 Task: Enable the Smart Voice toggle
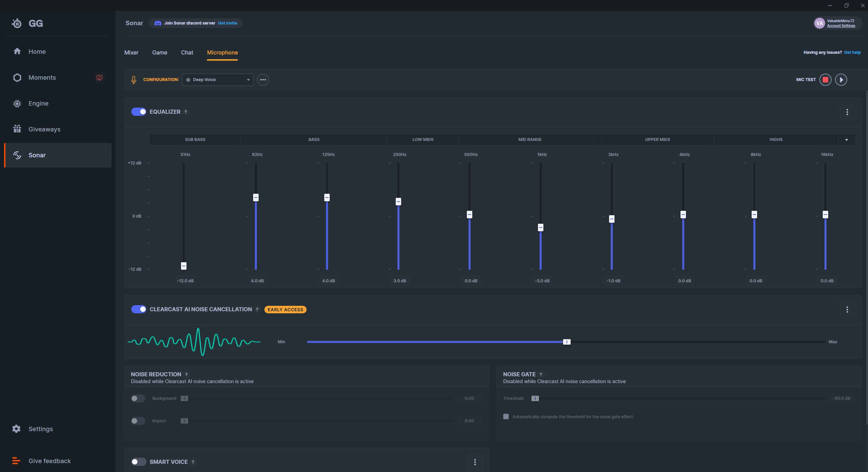click(x=138, y=462)
